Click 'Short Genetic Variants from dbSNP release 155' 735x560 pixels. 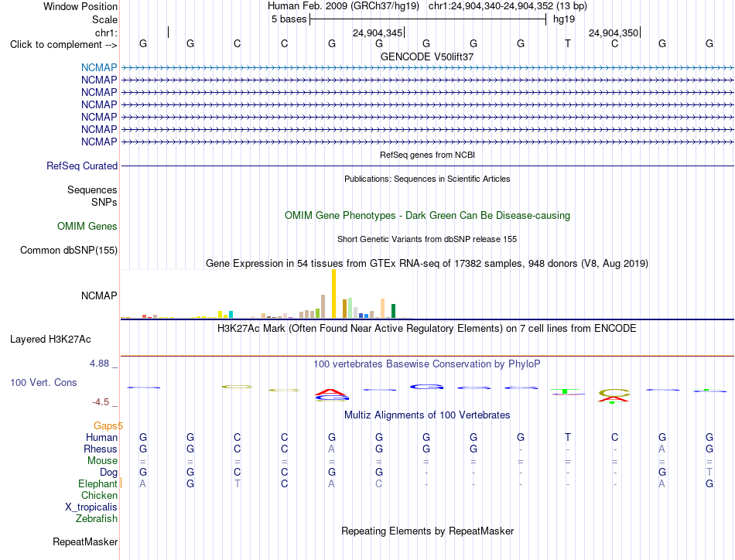coord(427,239)
